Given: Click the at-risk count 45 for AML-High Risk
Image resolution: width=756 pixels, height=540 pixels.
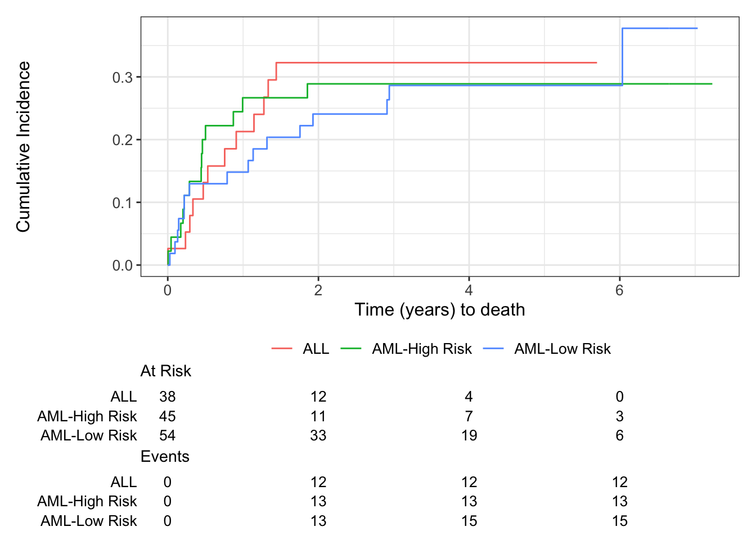Looking at the screenshot, I should pos(168,416).
